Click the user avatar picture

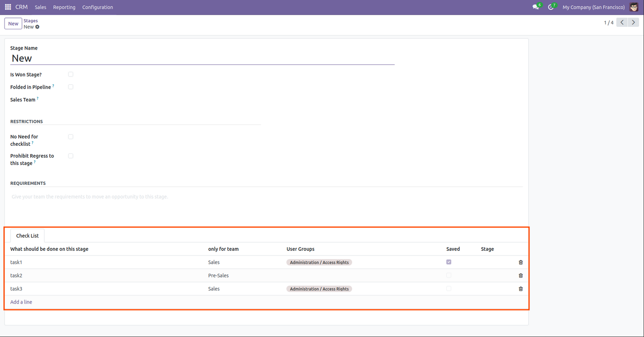point(634,7)
